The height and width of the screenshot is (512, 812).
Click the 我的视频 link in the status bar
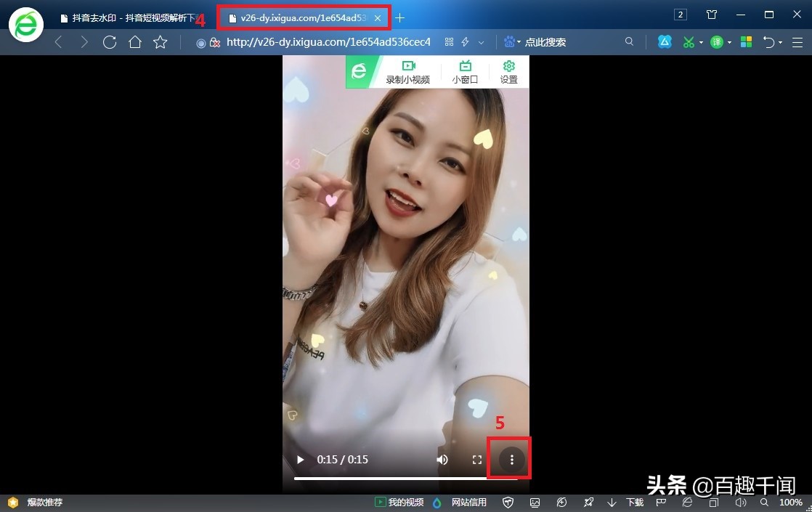(405, 502)
